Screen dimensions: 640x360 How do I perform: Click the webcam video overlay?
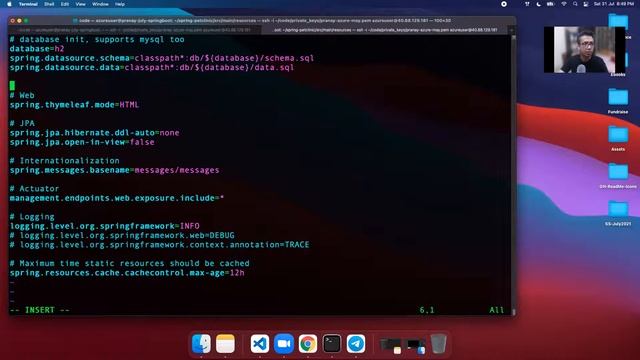(x=584, y=50)
